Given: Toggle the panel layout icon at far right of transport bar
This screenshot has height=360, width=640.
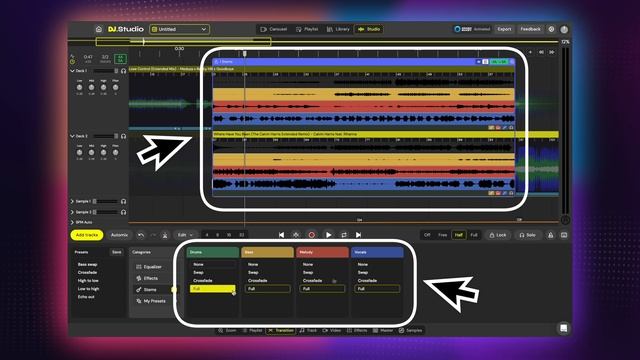Looking at the screenshot, I should (x=564, y=235).
